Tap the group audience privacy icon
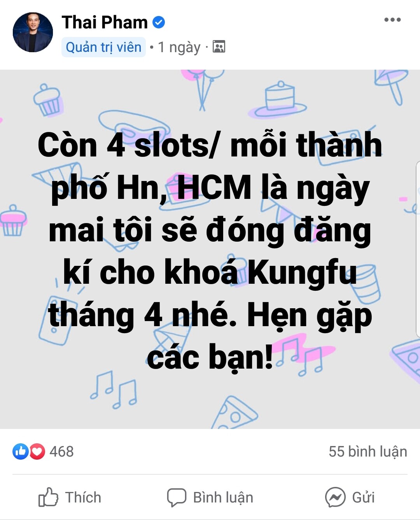Image resolution: width=420 pixels, height=520 pixels. (x=219, y=47)
